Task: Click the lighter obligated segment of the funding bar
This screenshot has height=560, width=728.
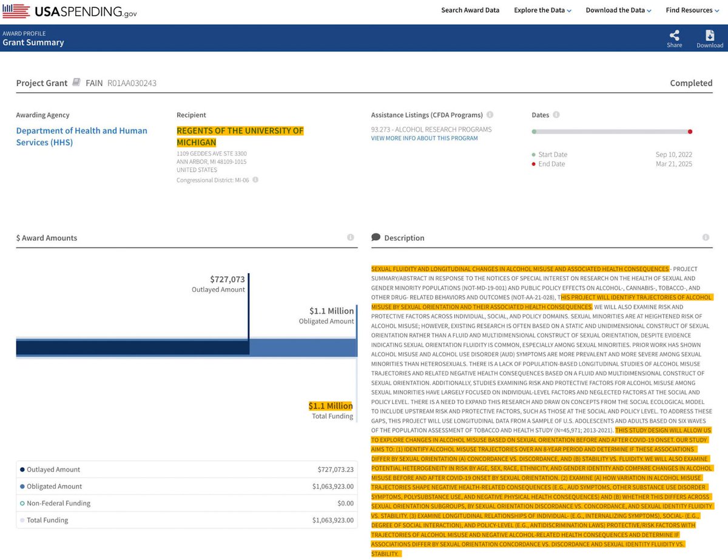Action: pyautogui.click(x=303, y=348)
